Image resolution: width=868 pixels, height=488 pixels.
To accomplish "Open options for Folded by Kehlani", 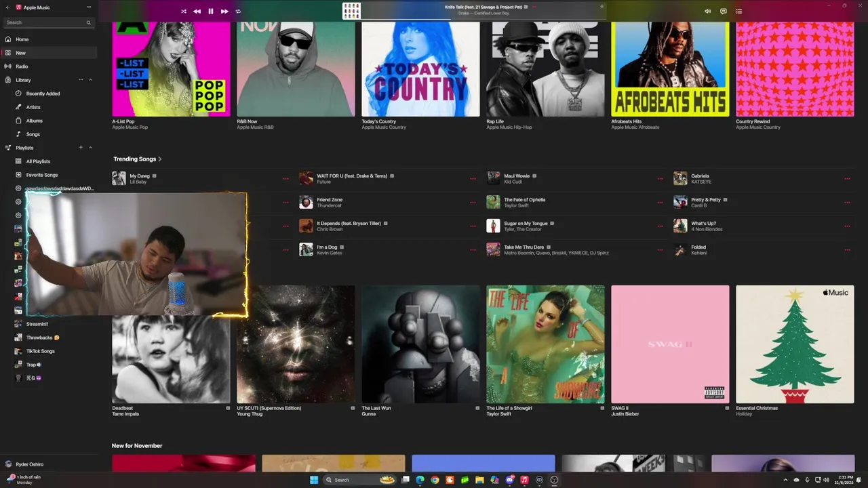I will pyautogui.click(x=847, y=250).
